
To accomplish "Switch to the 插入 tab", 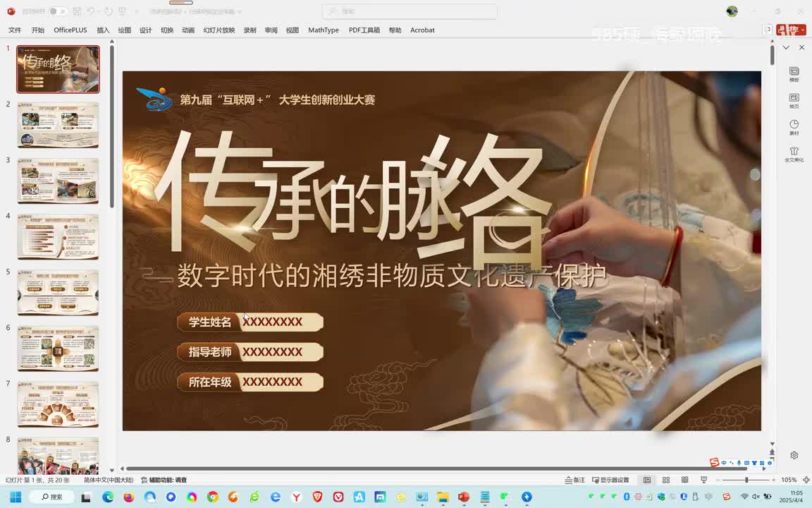I will [x=103, y=30].
